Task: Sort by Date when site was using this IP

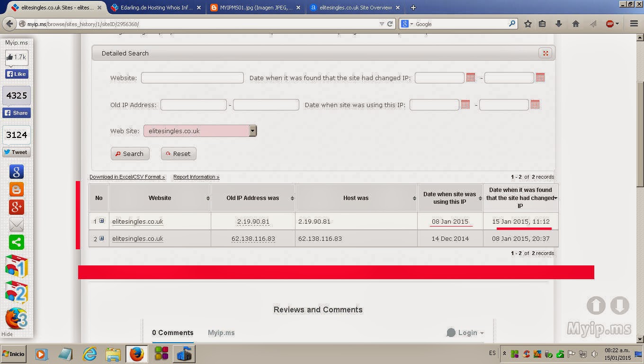Action: pyautogui.click(x=450, y=198)
